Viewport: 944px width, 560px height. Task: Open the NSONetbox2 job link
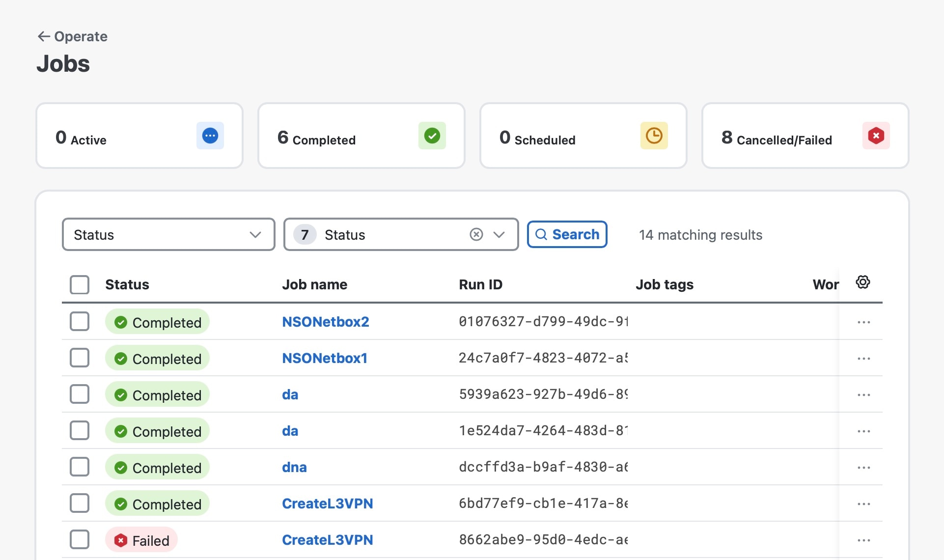pyautogui.click(x=326, y=322)
